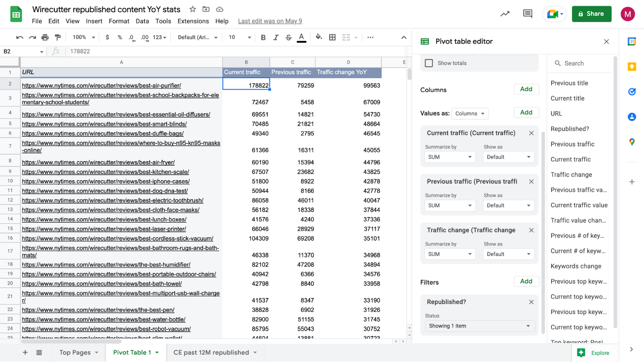The height and width of the screenshot is (362, 644).
Task: Toggle bold formatting
Action: (x=263, y=37)
